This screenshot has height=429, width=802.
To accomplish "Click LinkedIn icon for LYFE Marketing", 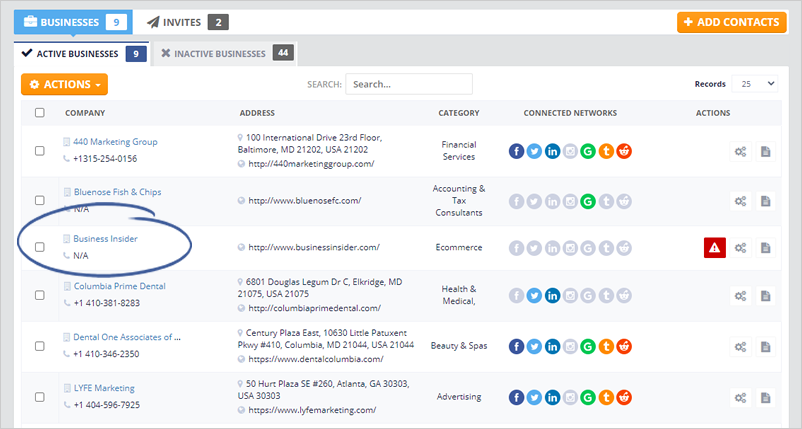I will point(552,397).
